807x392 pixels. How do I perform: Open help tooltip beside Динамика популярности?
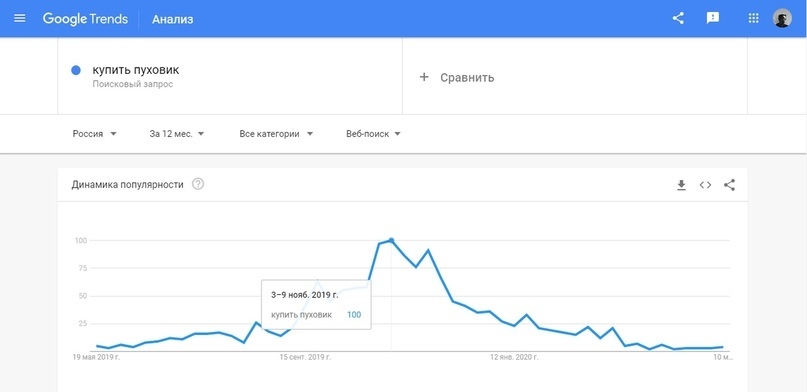pyautogui.click(x=198, y=184)
